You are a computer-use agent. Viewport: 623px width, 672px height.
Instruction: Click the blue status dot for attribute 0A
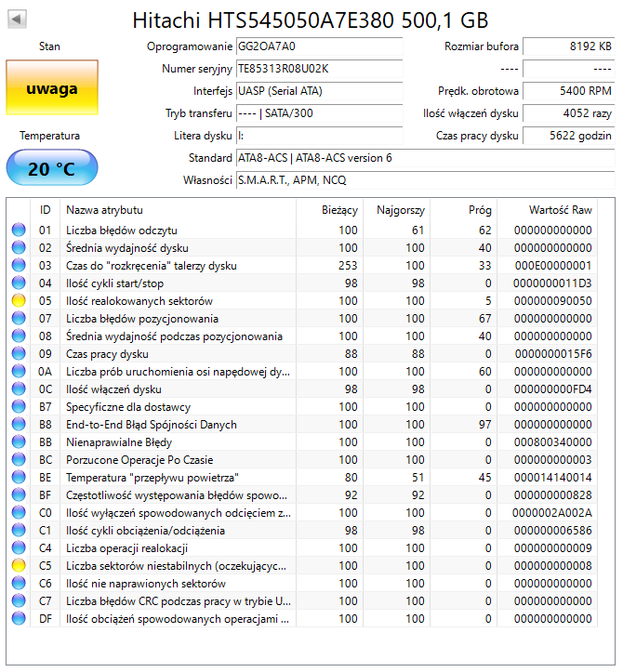pos(19,371)
